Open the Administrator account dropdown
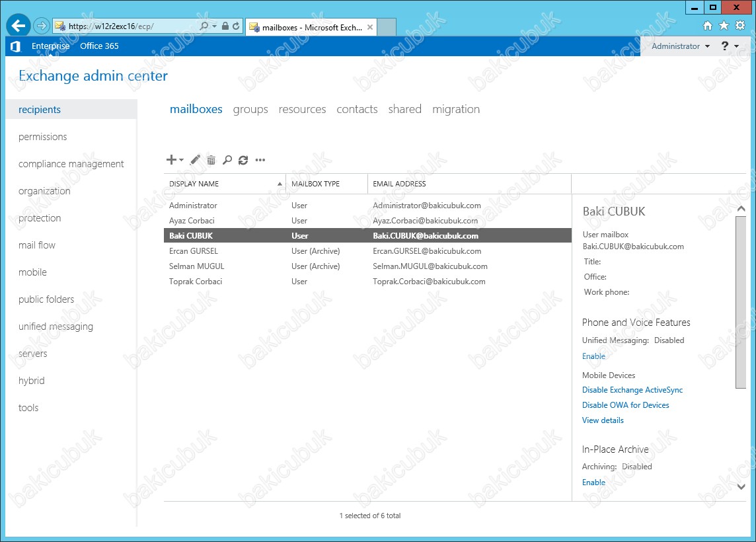Viewport: 756px width, 542px height. tap(680, 46)
